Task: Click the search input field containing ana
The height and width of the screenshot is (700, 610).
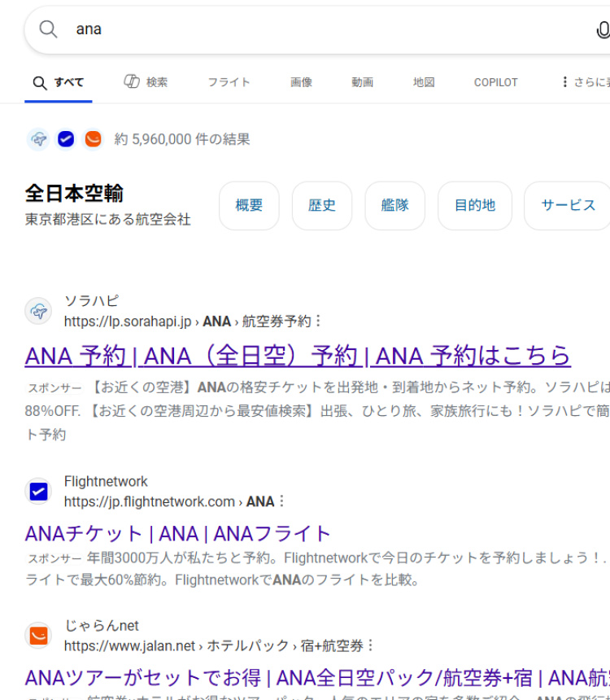Action: 325,29
